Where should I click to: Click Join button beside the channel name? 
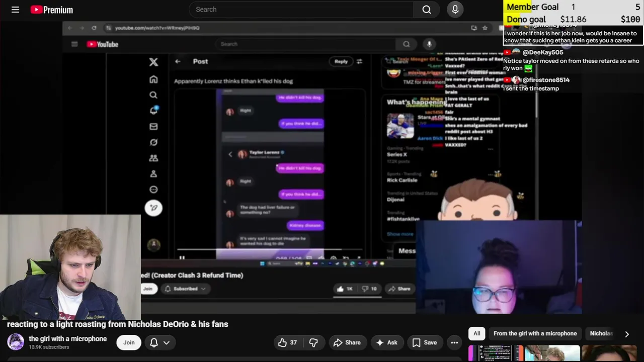pyautogui.click(x=129, y=342)
